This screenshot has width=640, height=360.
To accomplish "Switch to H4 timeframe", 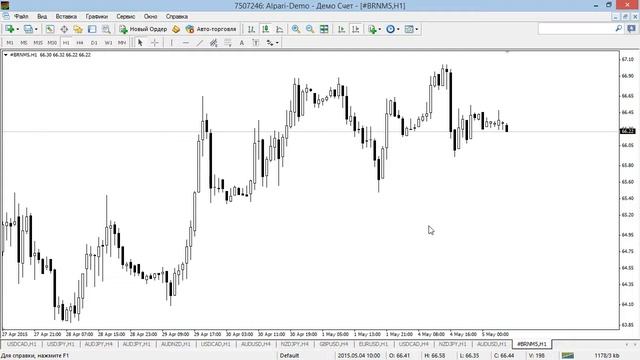I will coord(80,42).
